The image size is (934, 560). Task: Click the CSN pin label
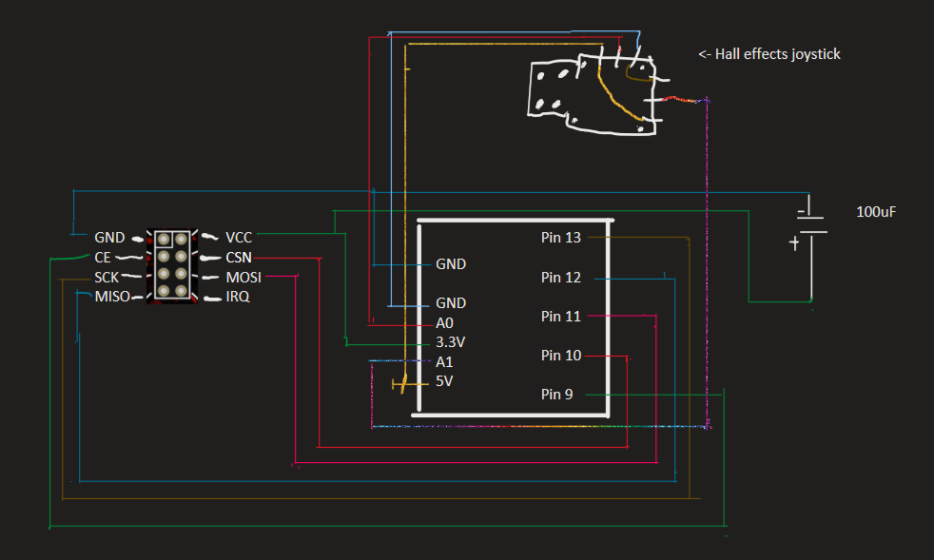239,258
